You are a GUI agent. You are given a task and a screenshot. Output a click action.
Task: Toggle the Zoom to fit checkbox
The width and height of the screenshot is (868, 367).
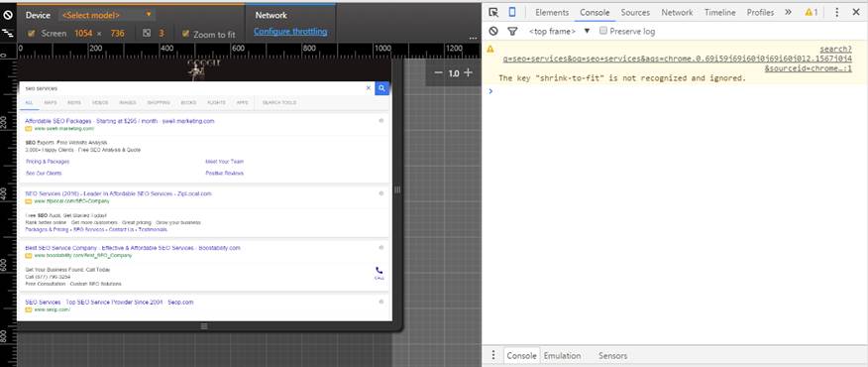pos(186,34)
